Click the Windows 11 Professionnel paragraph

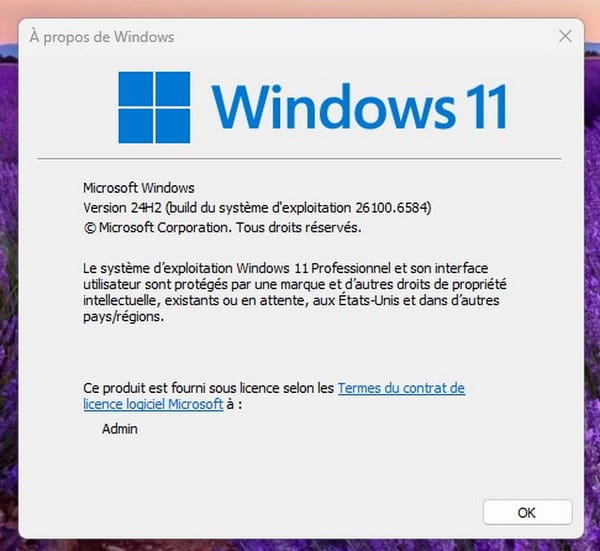click(295, 292)
